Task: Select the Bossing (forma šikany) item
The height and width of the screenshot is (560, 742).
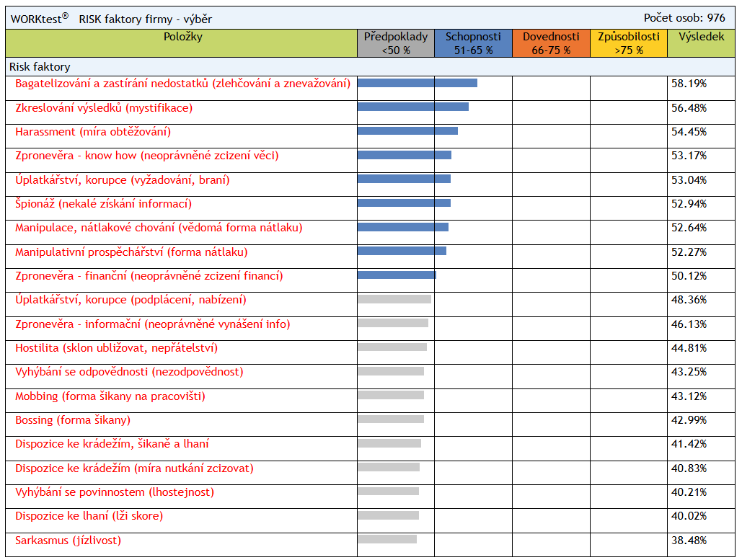Action: point(73,420)
